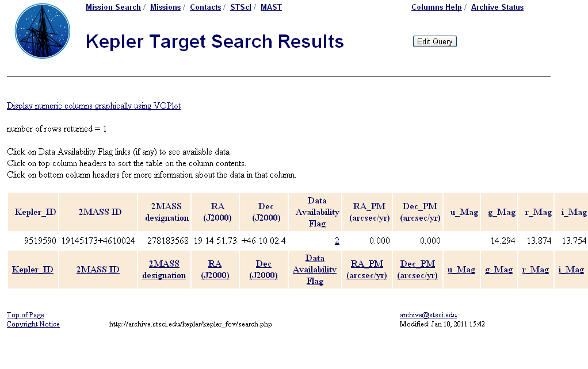
Task: Sort by top RA_PM header
Action: pos(369,212)
